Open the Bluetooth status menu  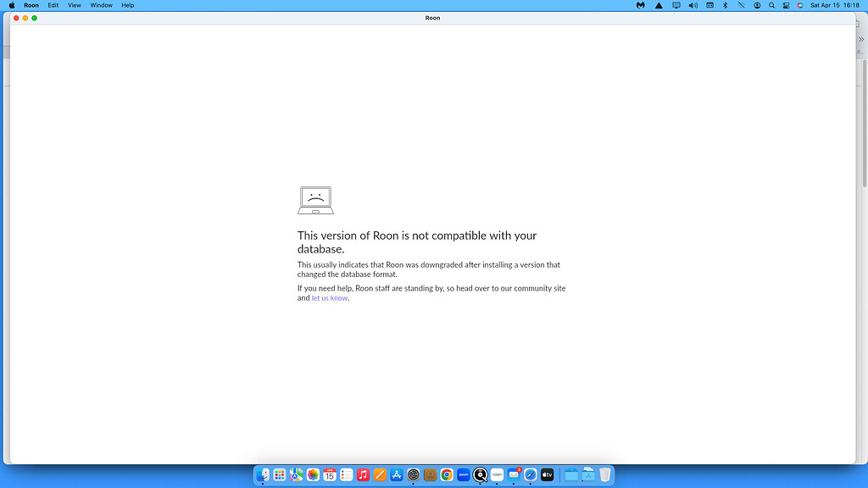click(725, 5)
